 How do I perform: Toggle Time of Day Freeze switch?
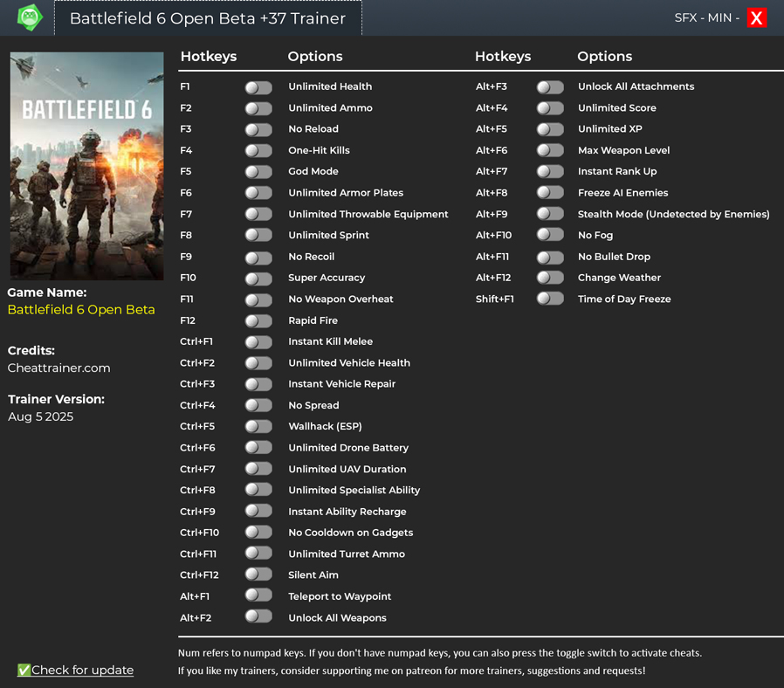click(550, 299)
